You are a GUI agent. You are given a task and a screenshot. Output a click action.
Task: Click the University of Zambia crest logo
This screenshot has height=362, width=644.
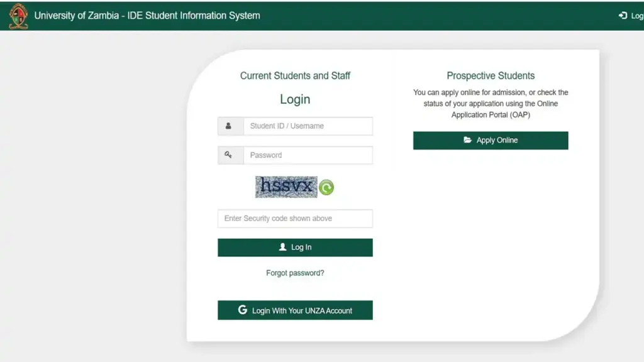point(18,16)
